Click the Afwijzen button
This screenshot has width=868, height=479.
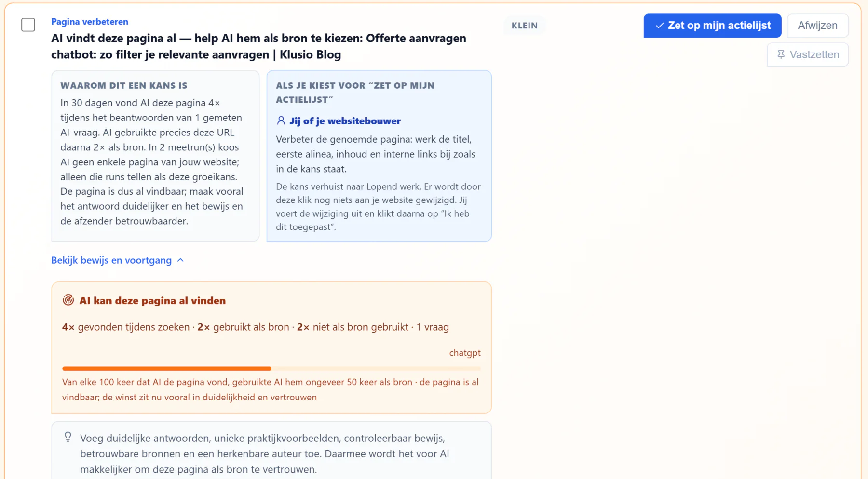point(817,26)
